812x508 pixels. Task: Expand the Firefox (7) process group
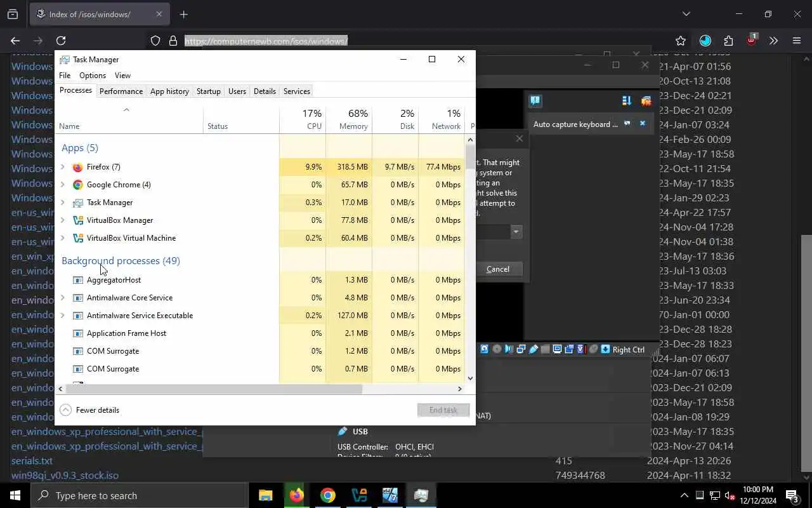[x=62, y=167]
